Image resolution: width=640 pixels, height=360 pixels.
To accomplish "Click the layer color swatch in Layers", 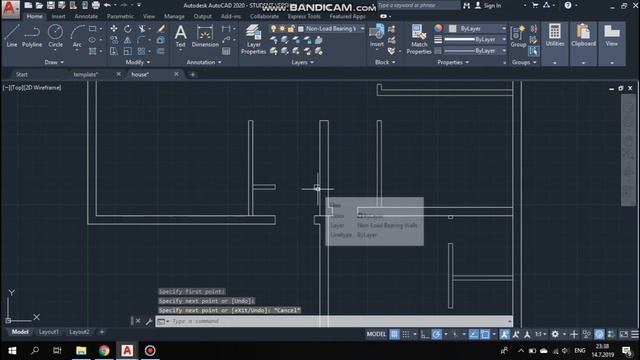I will (x=301, y=29).
